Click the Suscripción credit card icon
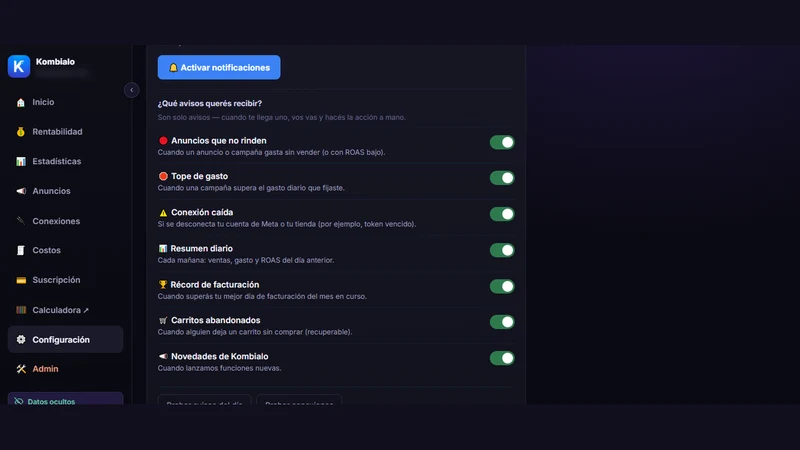800x450 pixels. point(20,280)
